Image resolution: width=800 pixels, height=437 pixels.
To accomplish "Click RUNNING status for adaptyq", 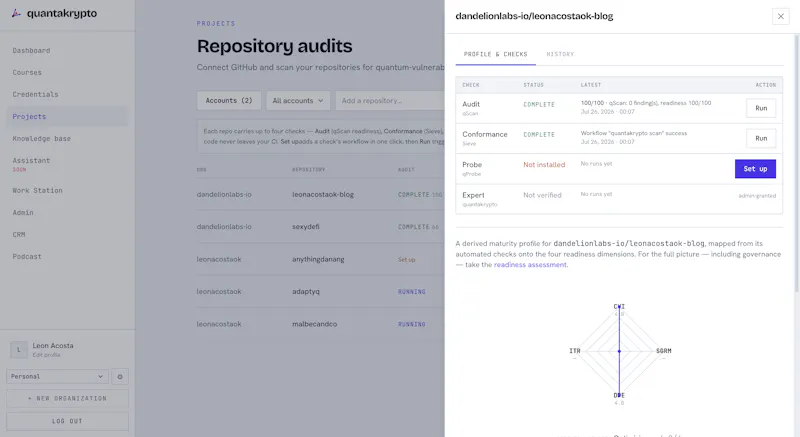I will tap(412, 292).
